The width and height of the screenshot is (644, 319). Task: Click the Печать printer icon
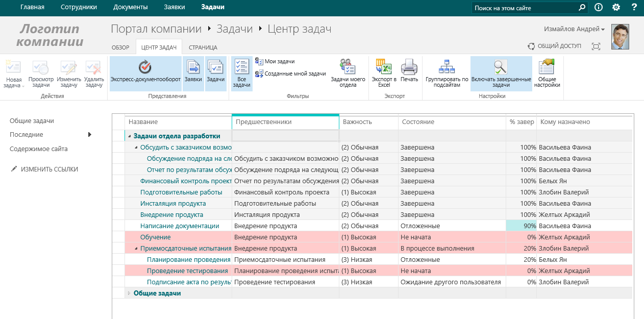[409, 73]
